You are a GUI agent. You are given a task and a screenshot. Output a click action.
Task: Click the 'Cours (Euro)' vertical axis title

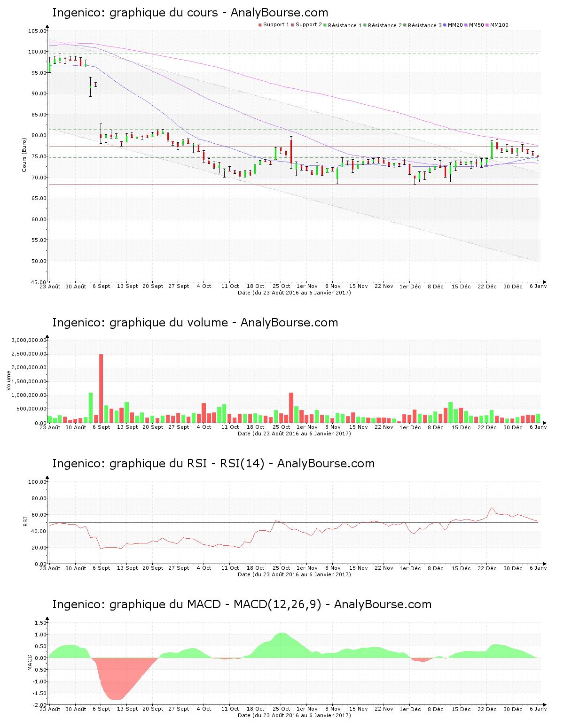click(24, 155)
